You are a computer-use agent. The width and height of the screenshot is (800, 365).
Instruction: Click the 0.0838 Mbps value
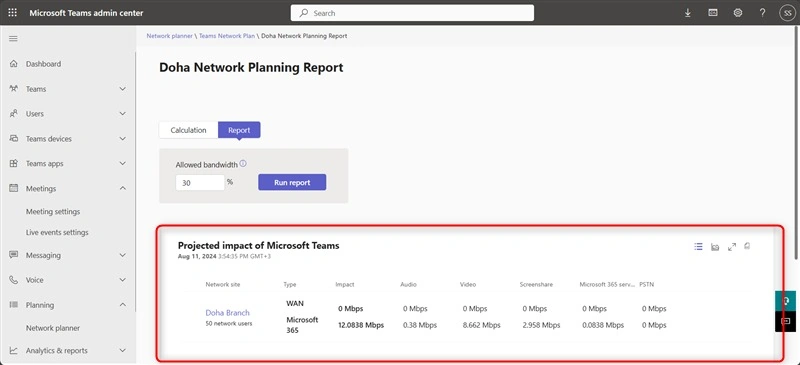click(603, 325)
